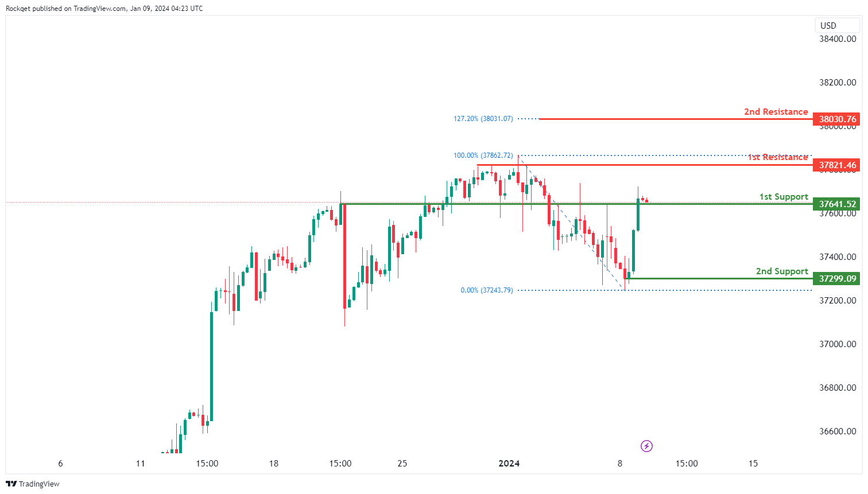Click the 127.20% Fibonacci level label
The image size is (868, 494).
click(483, 119)
